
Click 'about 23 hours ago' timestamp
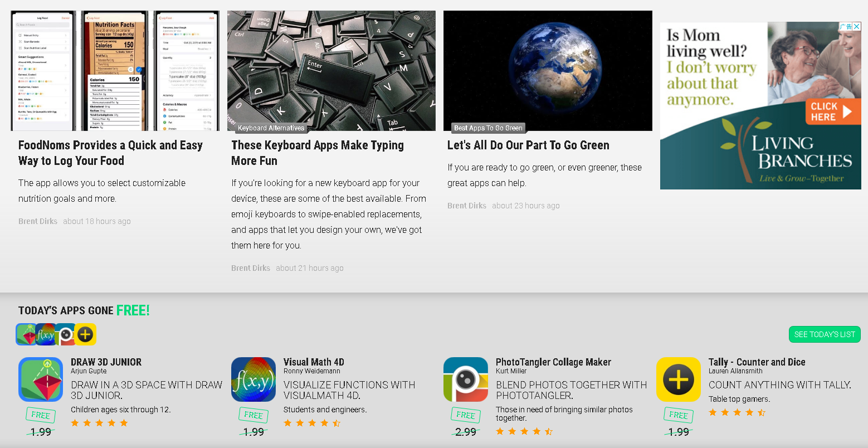526,206
